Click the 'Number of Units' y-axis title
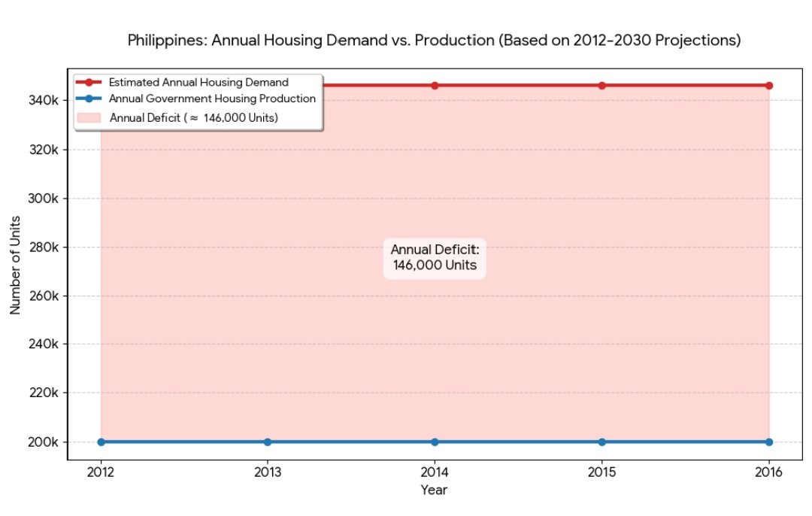This screenshot has width=812, height=516. [15, 263]
